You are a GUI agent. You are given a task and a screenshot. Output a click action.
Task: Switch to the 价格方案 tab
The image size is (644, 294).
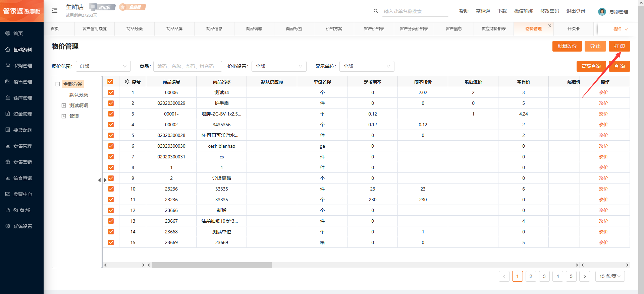(x=334, y=29)
